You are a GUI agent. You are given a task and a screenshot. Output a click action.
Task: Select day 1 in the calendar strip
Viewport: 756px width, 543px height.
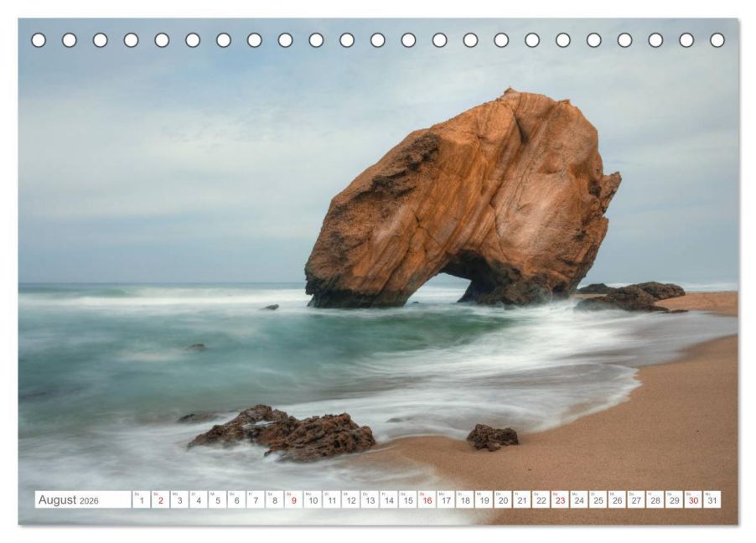coord(141,500)
